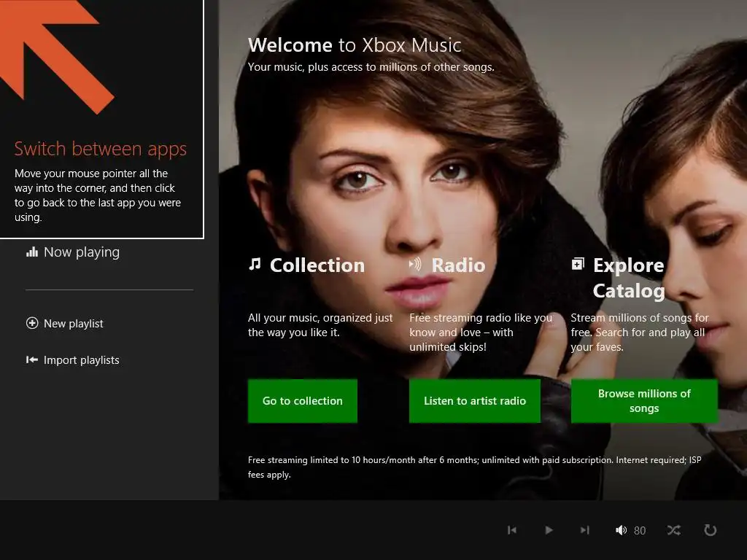Click the Collection music note icon

point(255,264)
